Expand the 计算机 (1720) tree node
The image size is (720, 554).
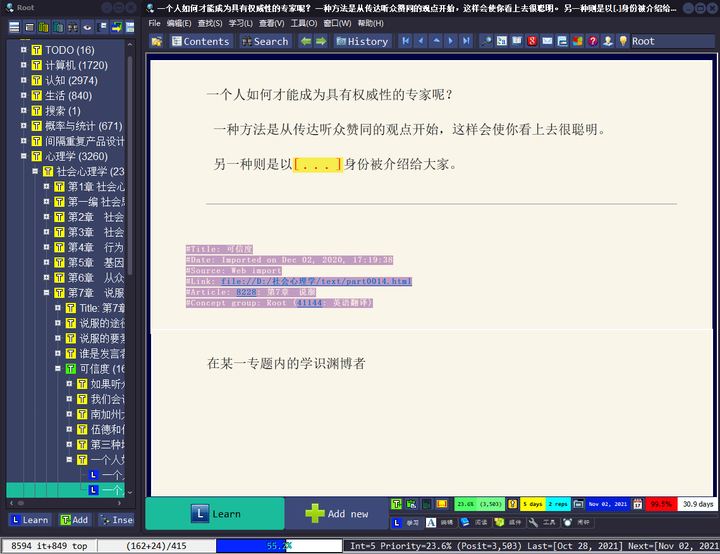click(x=23, y=65)
